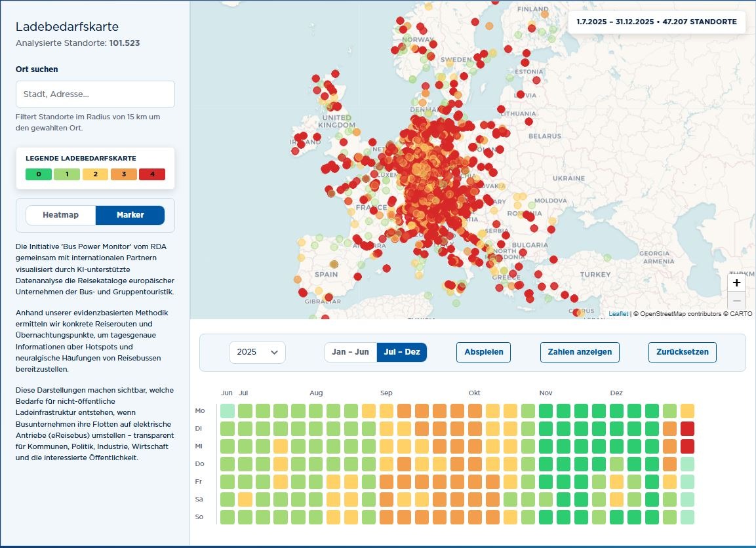This screenshot has width=756, height=548.
Task: Click the red Tuesday cell in last week
Action: tap(687, 429)
